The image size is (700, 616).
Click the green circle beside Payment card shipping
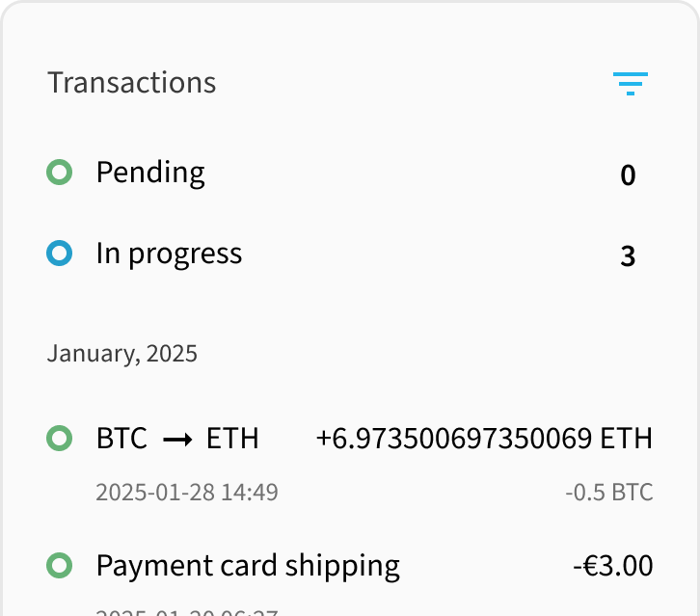click(60, 566)
